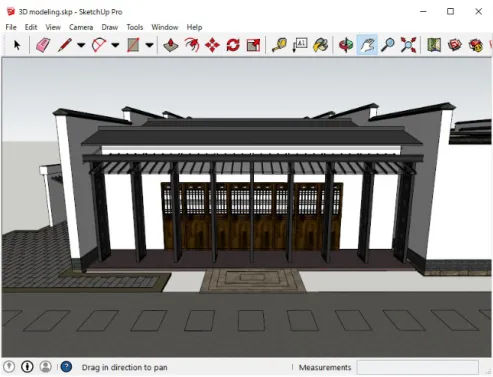This screenshot has width=493, height=377.
Task: Toggle the highlighted Pan hand tool
Action: tap(367, 45)
